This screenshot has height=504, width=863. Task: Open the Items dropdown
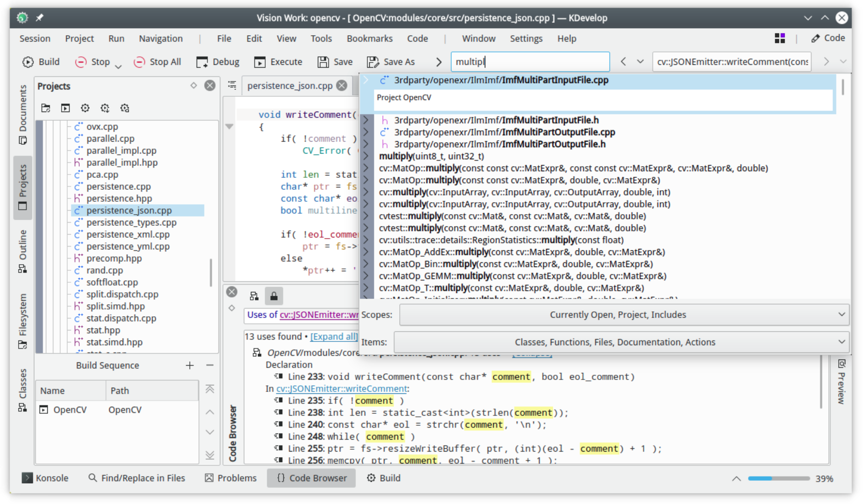(x=622, y=342)
